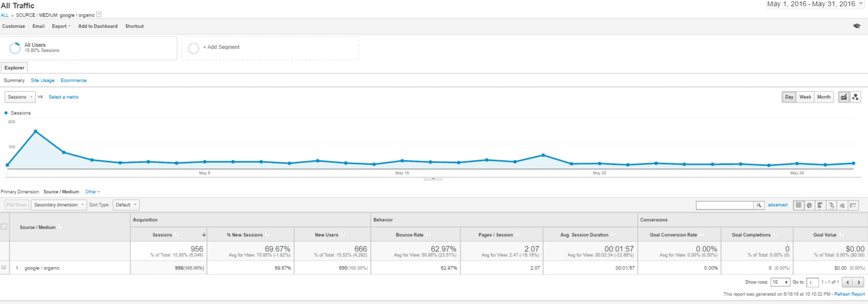Viewport: 868px width, 304px height.
Task: Click the help icon beside % New Sessions
Action: [x=268, y=234]
